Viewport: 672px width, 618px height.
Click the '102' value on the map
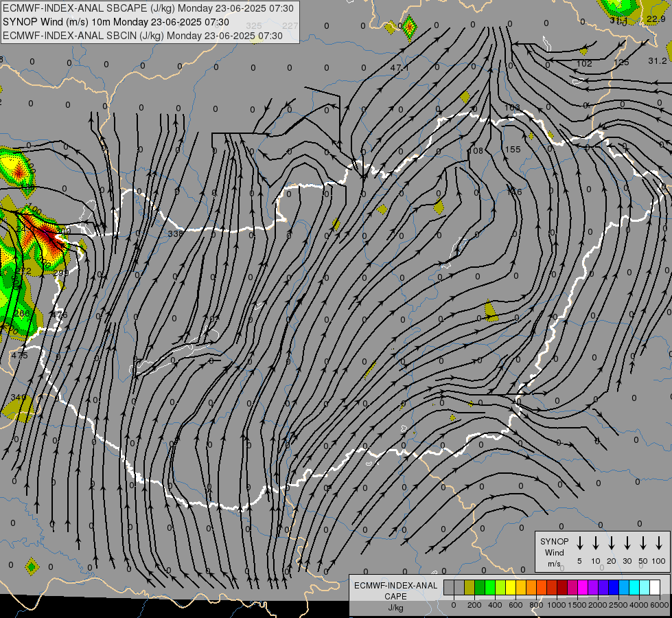585,63
